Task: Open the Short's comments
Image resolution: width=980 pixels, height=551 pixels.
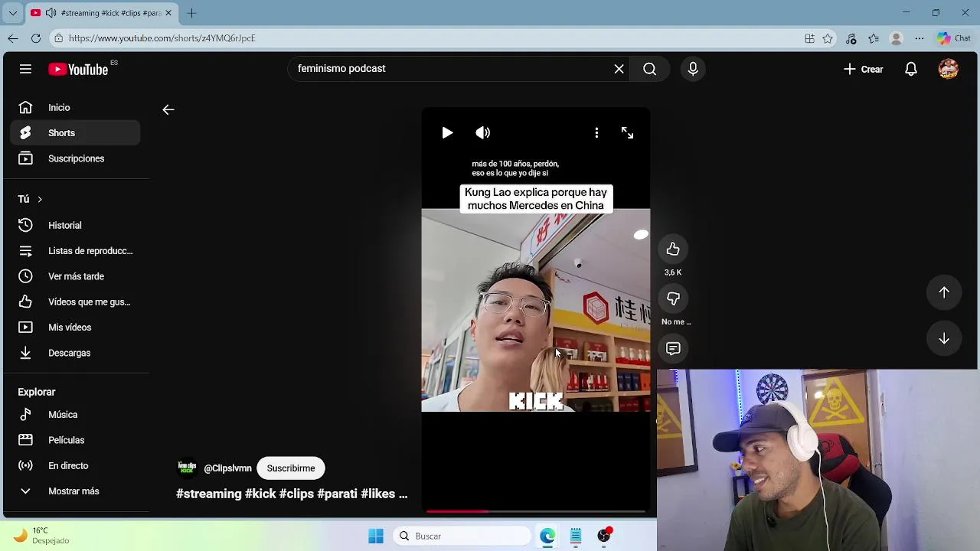Action: pyautogui.click(x=673, y=349)
